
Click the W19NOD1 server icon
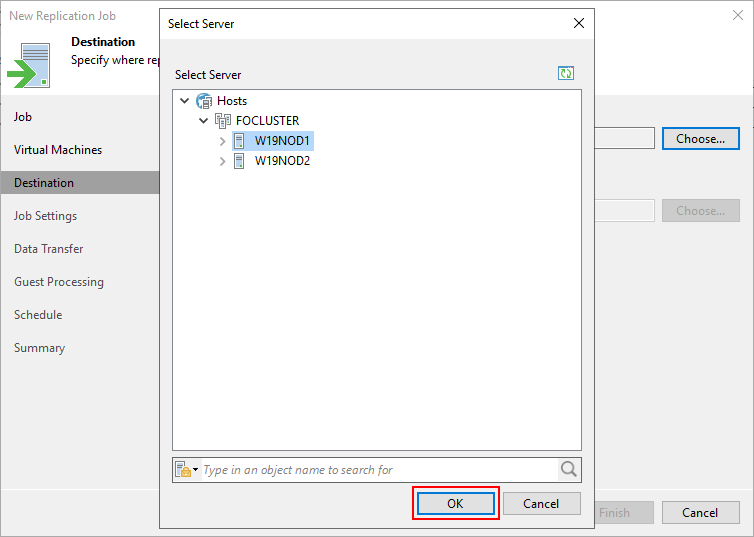click(239, 141)
